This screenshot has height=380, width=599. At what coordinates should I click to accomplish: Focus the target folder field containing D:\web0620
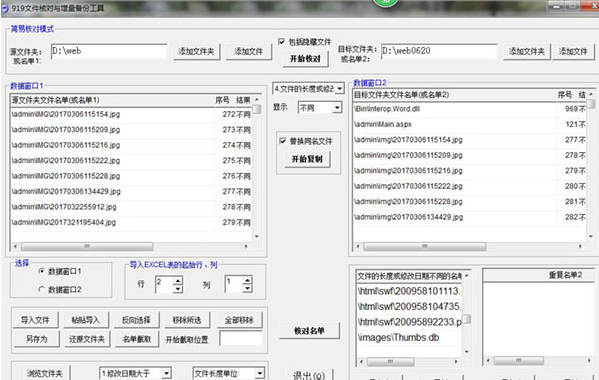click(x=439, y=52)
